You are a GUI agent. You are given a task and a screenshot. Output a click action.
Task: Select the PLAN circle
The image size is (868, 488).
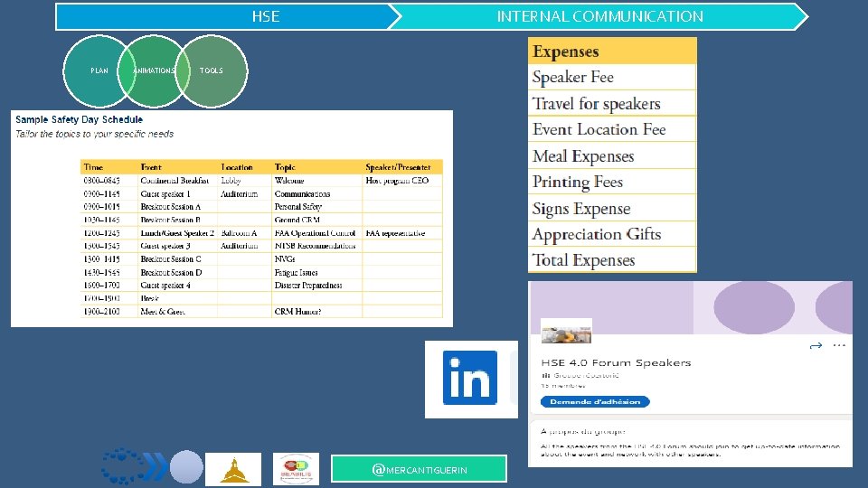pyautogui.click(x=99, y=70)
